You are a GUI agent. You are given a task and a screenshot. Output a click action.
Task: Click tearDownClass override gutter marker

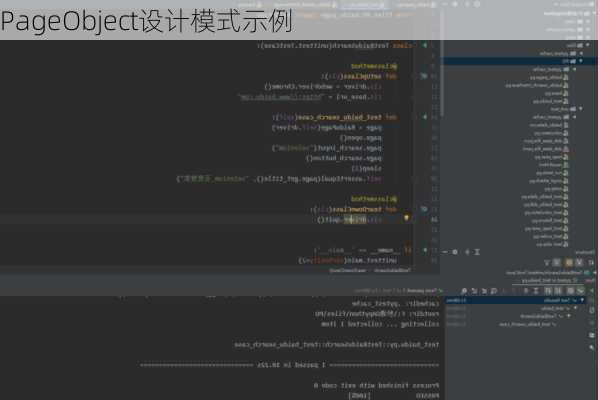424,209
